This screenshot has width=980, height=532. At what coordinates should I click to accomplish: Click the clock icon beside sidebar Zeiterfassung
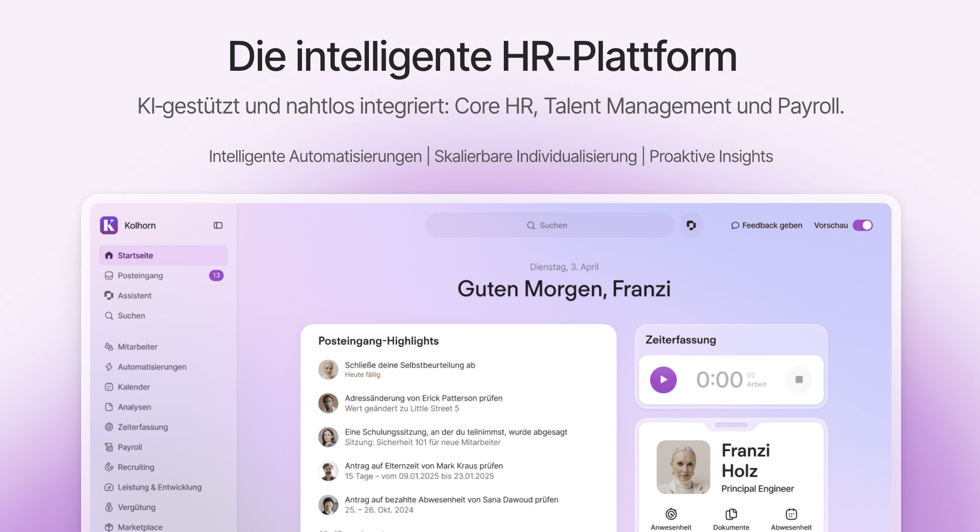(109, 427)
